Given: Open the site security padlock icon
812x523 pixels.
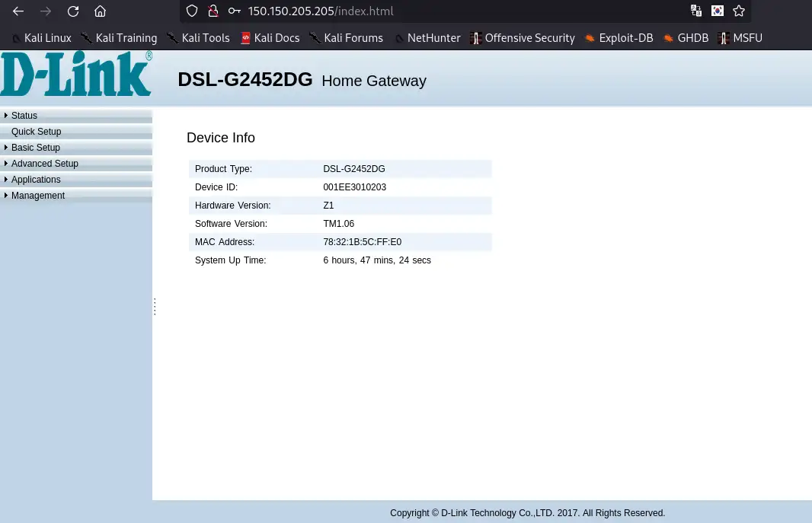Looking at the screenshot, I should pyautogui.click(x=213, y=11).
